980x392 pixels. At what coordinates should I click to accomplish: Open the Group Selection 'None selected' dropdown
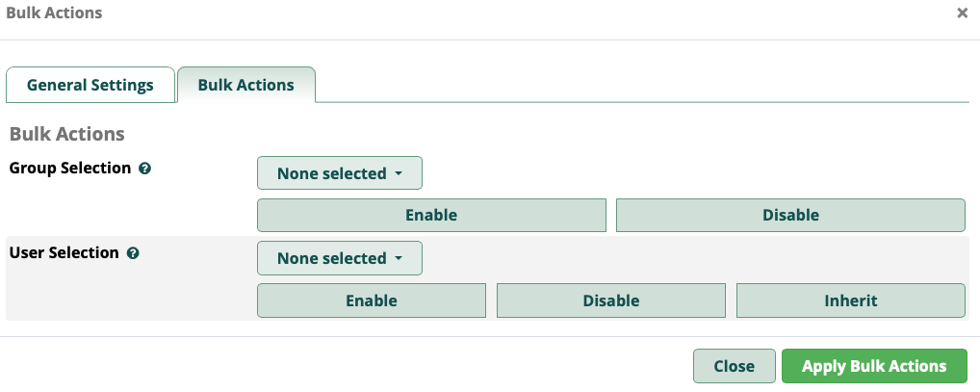coord(339,173)
